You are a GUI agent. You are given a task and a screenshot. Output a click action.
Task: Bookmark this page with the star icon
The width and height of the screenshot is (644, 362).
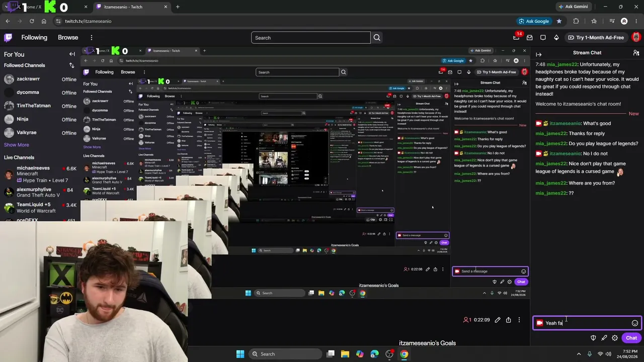coord(559,21)
